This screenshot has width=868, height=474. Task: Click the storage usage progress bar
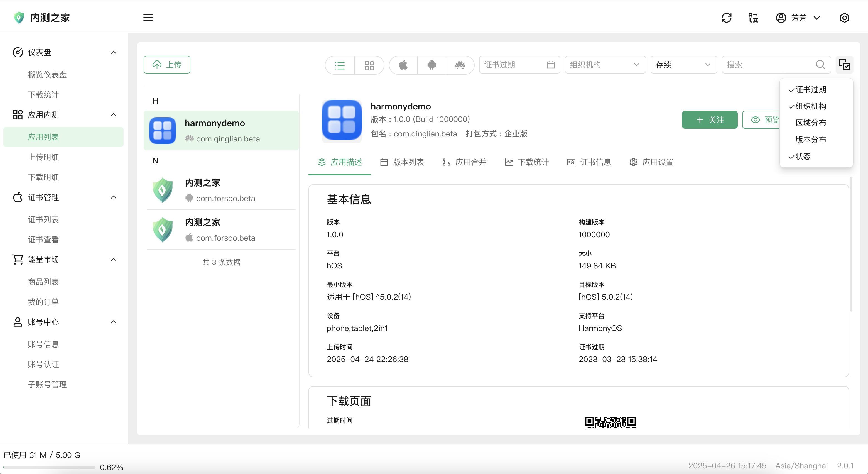[x=49, y=467]
